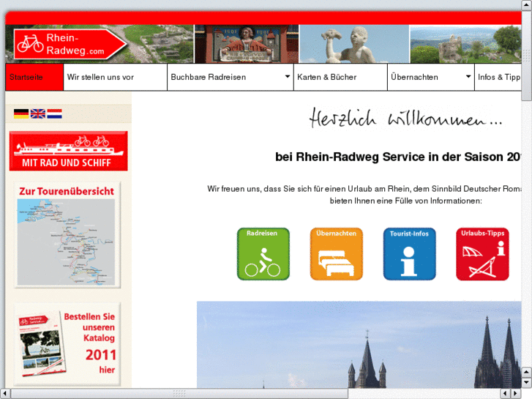
Task: Click vertical scrollbar up arrow
Action: [x=527, y=4]
